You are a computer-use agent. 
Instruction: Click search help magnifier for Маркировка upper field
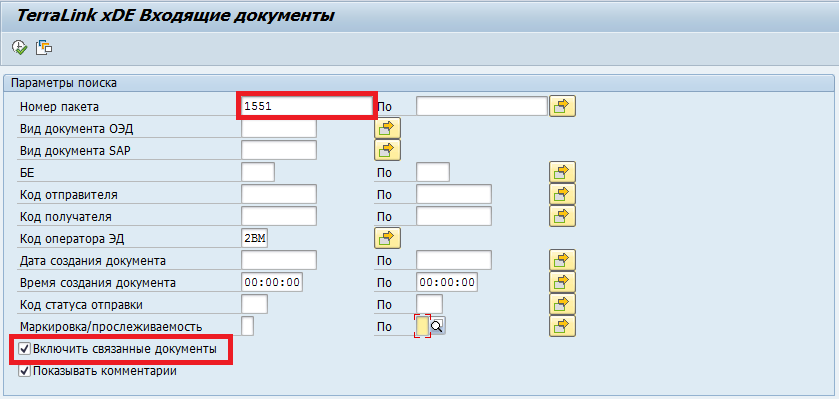[438, 326]
